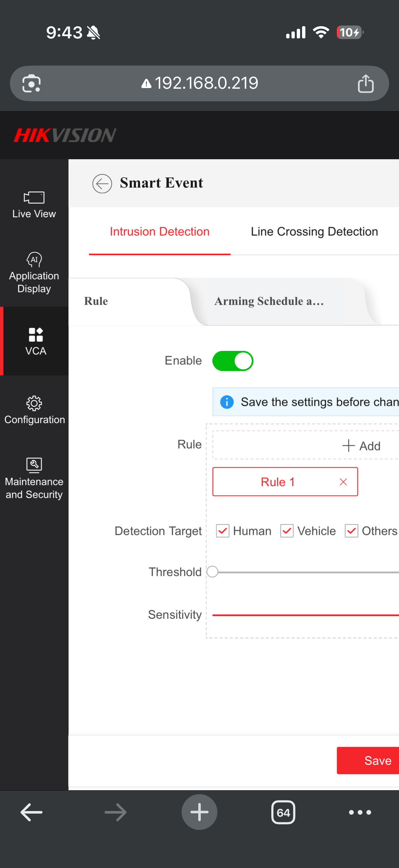Tap the browser share icon

365,83
